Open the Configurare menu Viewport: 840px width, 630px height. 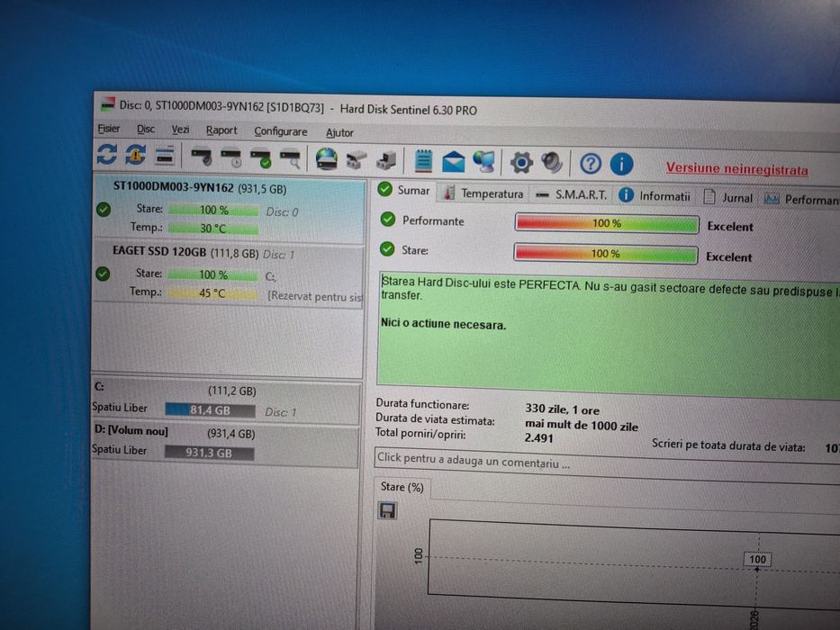tap(281, 131)
